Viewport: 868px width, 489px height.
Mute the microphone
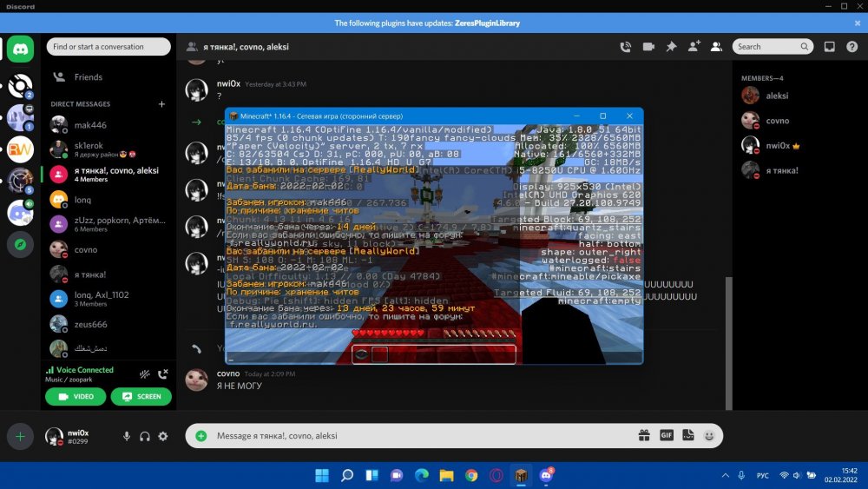click(x=127, y=436)
